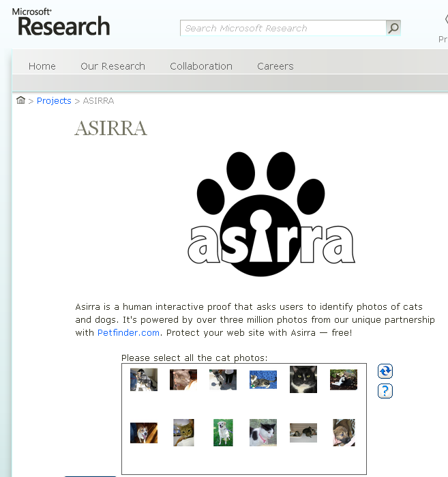This screenshot has height=477, width=448.
Task: Select the black and white pet in garden photo
Action: click(x=344, y=379)
